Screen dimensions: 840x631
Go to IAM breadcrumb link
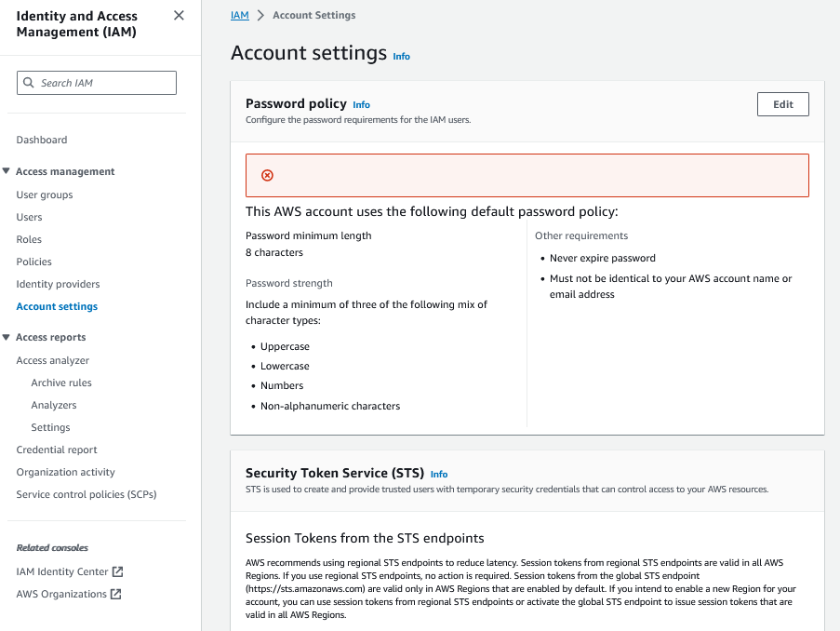[x=239, y=16]
